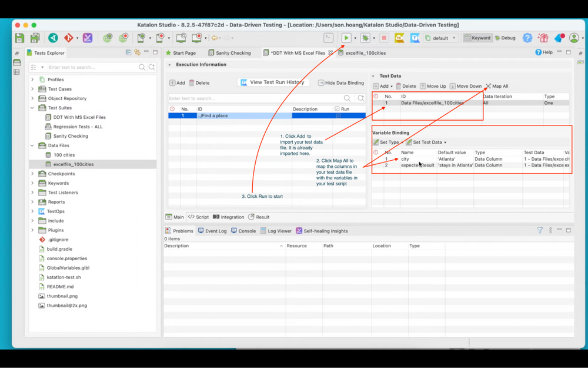Toggle Keyword mode in the toolbar
588x368 pixels.
[x=477, y=37]
